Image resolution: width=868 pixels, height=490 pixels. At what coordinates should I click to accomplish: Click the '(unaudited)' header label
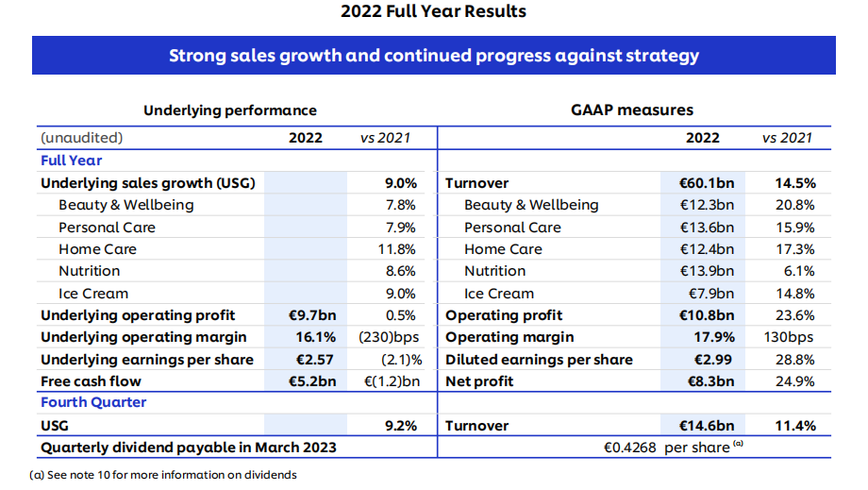point(81,138)
